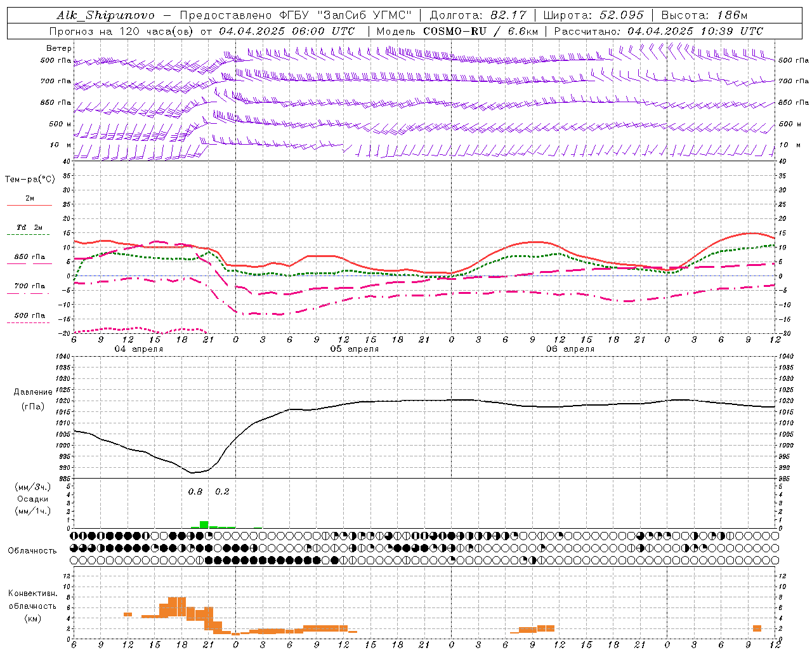
Task: Select the "Высота: 186м" header field
Action: pyautogui.click(x=704, y=15)
